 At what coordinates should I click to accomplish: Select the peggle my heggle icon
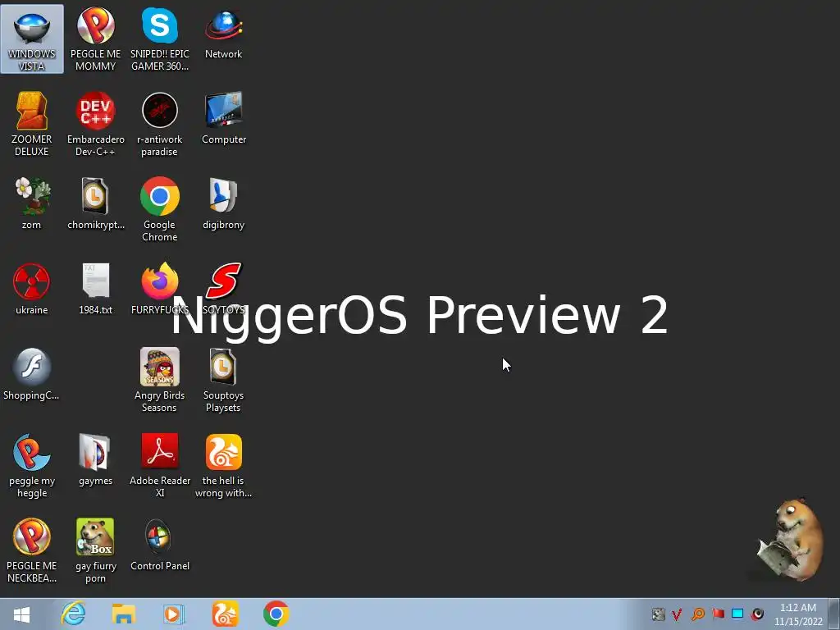32,466
